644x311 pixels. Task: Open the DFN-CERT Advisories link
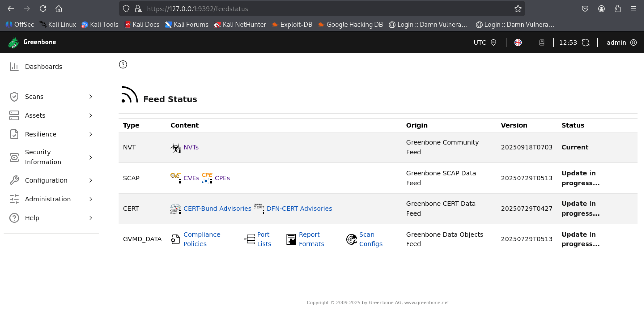coord(299,209)
